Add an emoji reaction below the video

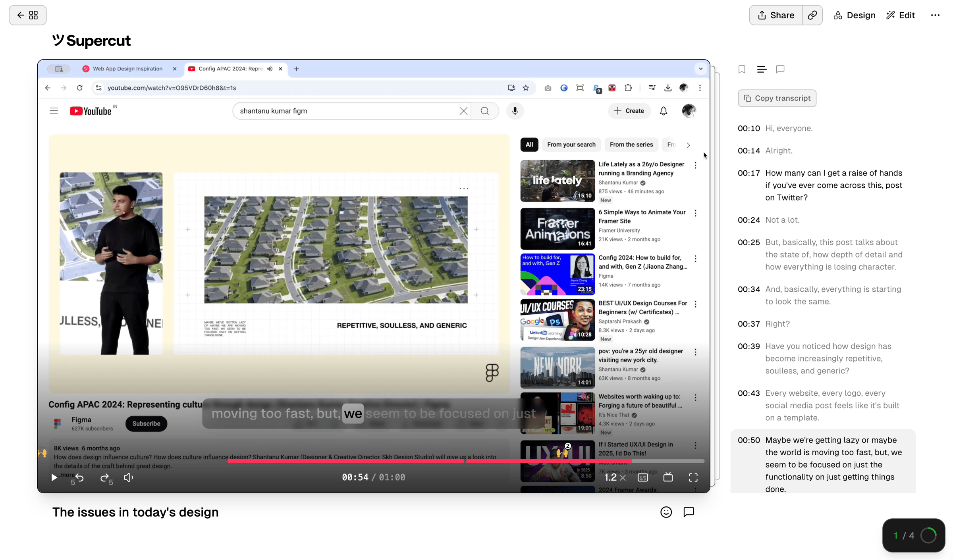(666, 512)
